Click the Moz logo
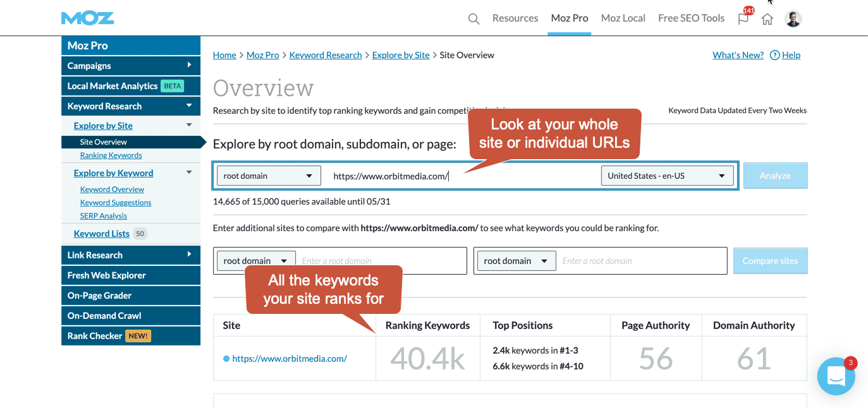 pos(88,18)
